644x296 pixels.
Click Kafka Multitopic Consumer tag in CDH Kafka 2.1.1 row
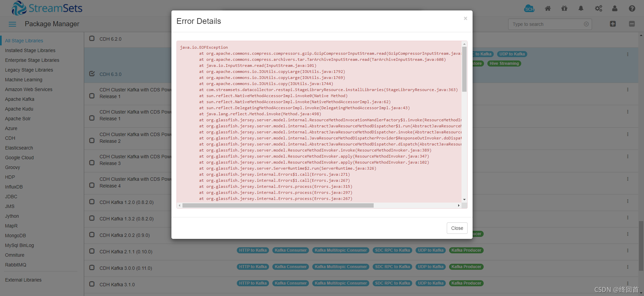coord(341,250)
